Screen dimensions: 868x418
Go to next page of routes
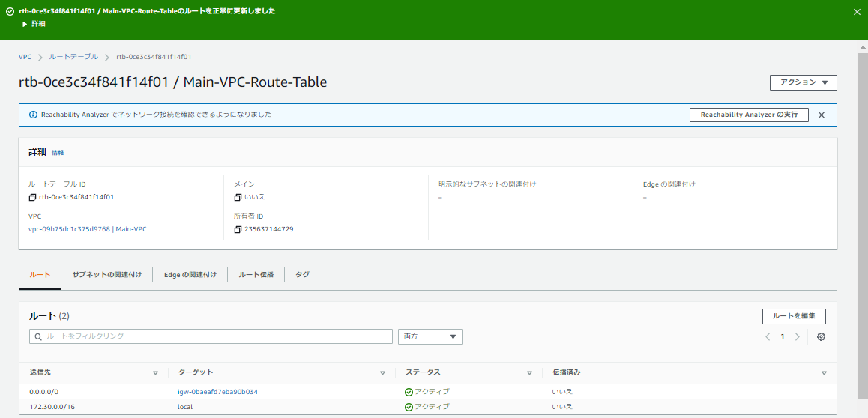[x=797, y=337]
